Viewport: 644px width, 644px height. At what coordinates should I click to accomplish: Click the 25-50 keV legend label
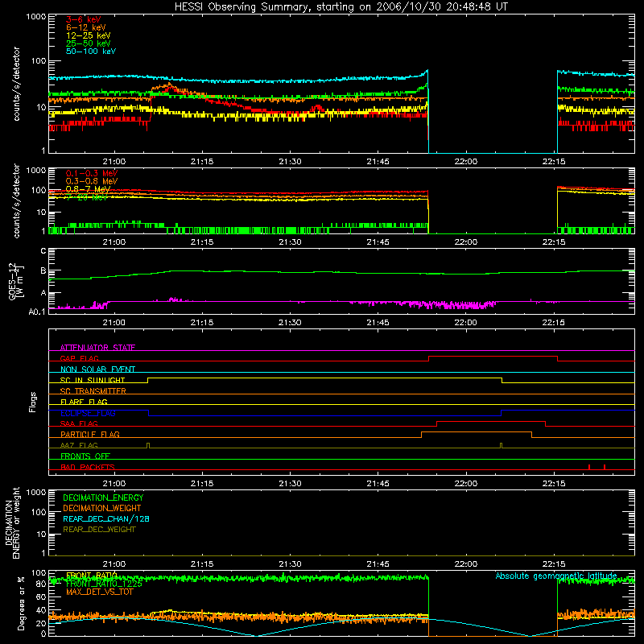coord(89,43)
